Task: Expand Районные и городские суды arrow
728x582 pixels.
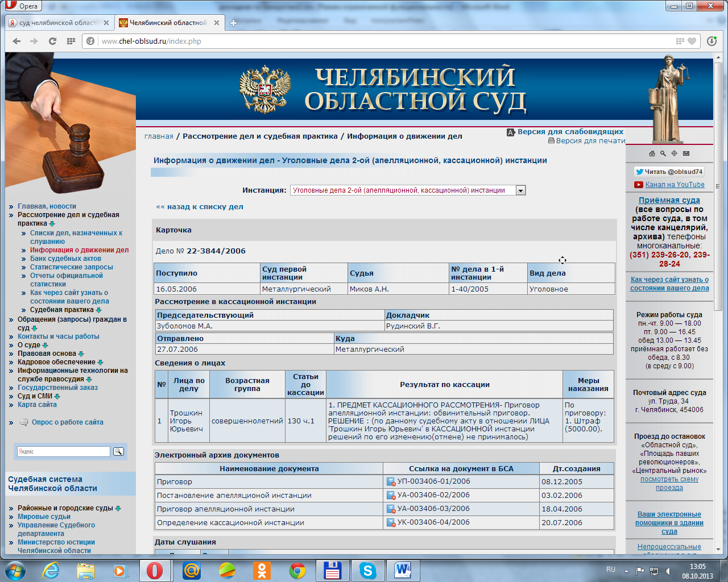Action: click(118, 509)
